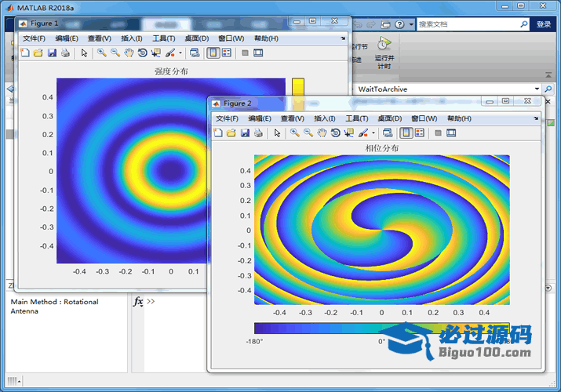Select the Pan hand tool in Figure 2

click(322, 132)
